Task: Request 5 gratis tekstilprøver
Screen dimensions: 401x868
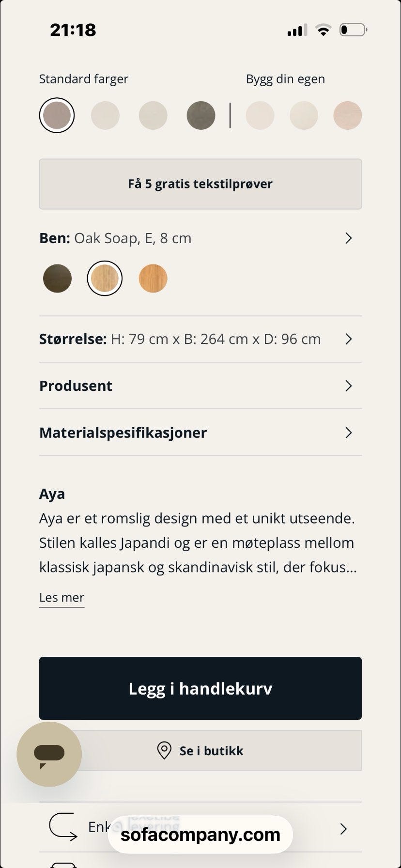Action: (x=200, y=184)
